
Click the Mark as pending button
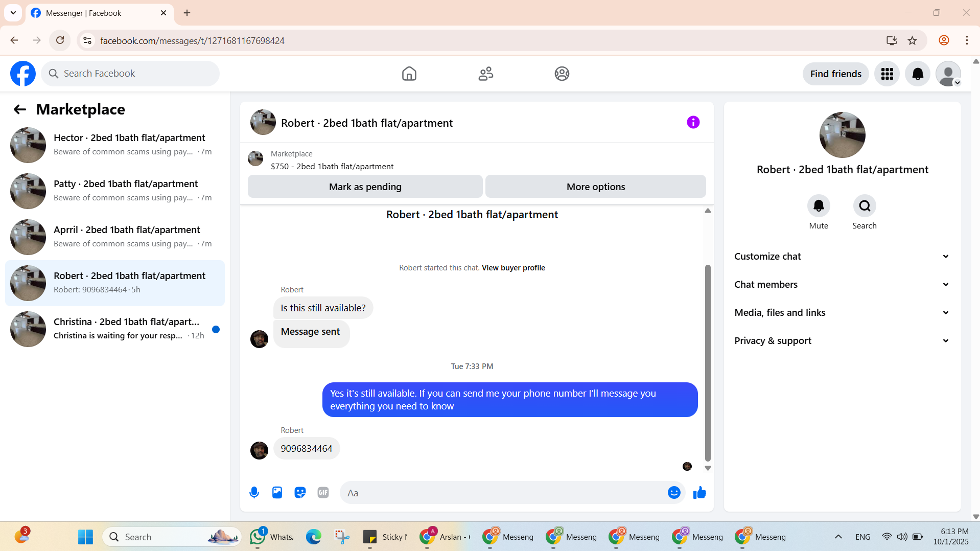(365, 187)
